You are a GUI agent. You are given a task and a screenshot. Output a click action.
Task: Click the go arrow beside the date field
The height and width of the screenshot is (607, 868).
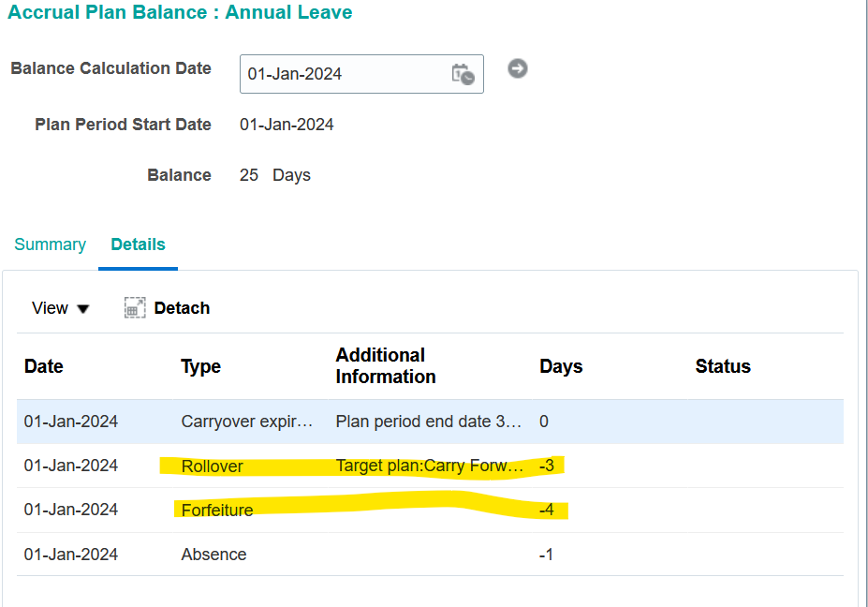[x=517, y=68]
